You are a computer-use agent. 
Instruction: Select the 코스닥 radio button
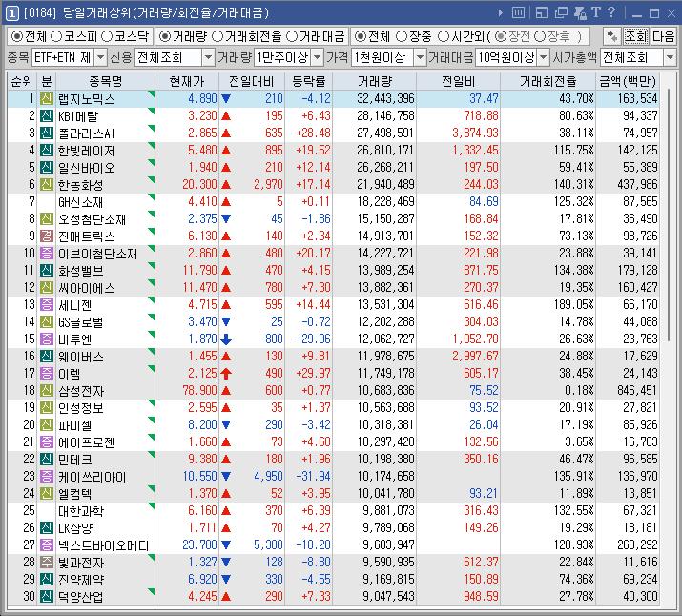tap(107, 36)
